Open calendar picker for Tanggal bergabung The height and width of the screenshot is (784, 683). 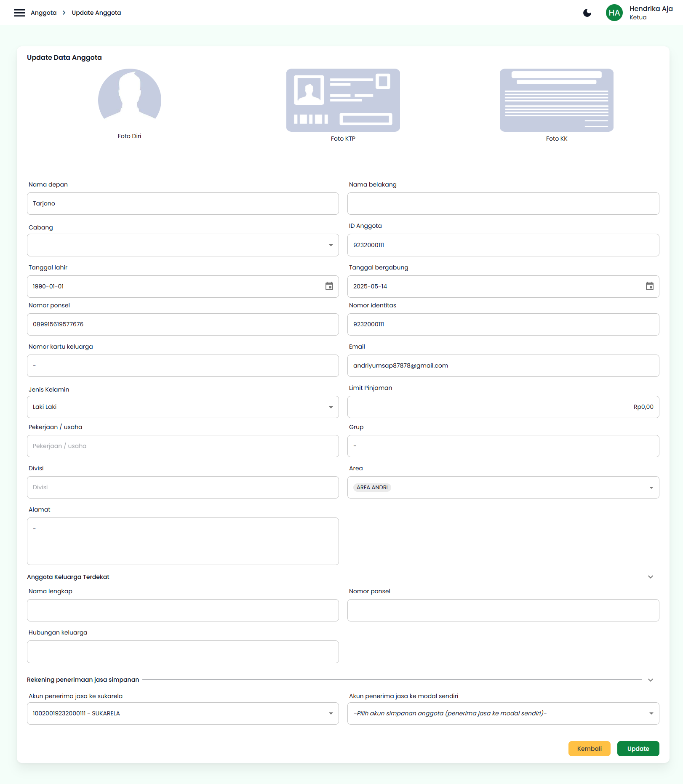(649, 286)
